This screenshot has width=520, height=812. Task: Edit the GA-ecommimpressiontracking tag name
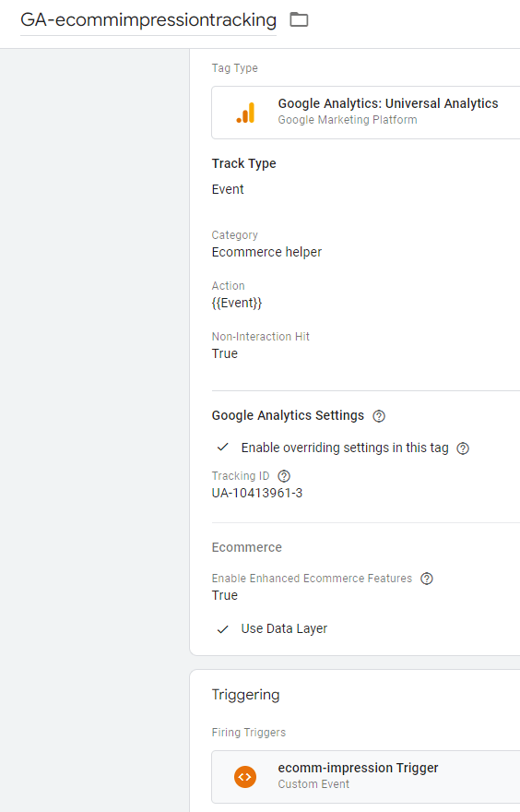[x=148, y=20]
